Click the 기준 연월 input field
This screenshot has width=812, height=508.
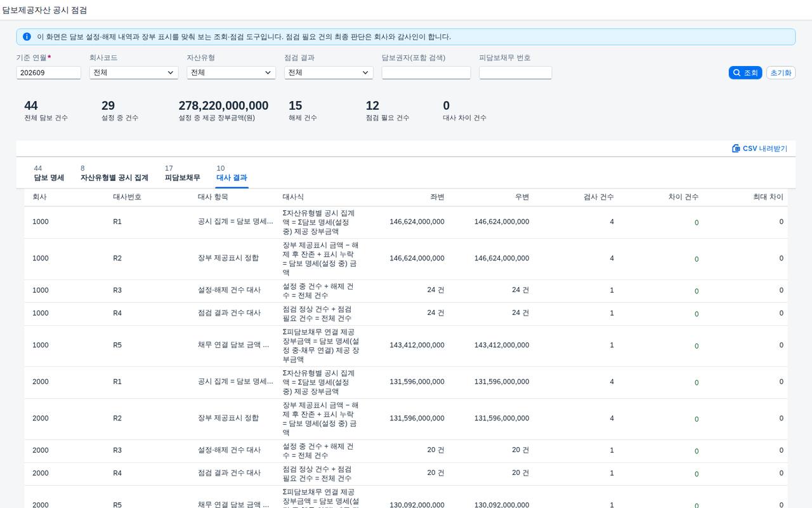tap(49, 73)
